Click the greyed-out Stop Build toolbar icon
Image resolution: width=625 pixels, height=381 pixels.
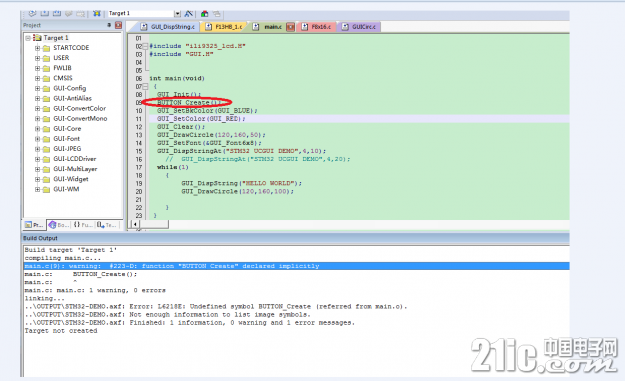81,14
